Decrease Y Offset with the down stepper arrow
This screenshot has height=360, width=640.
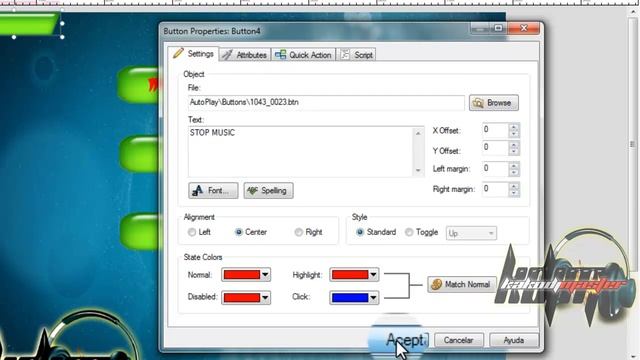(514, 151)
